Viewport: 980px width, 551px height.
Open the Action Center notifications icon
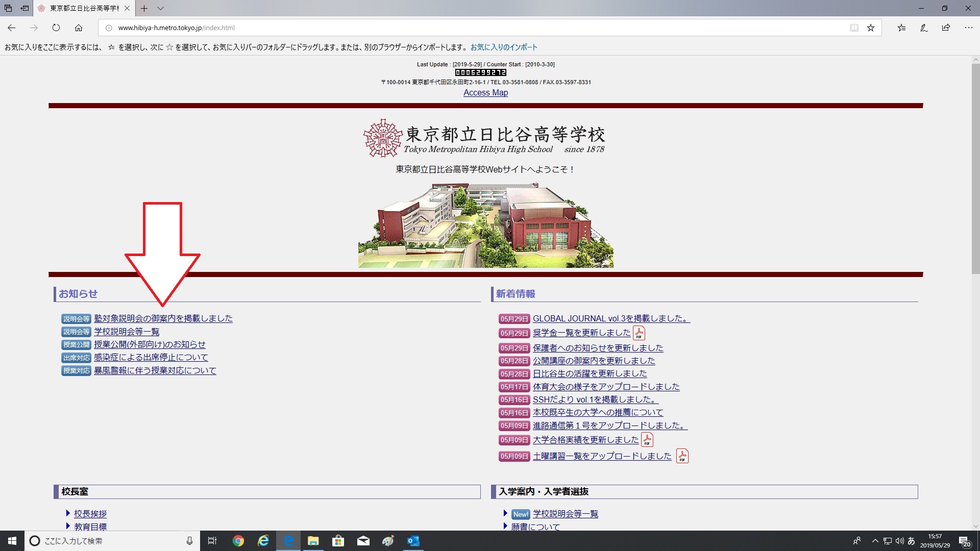click(965, 541)
